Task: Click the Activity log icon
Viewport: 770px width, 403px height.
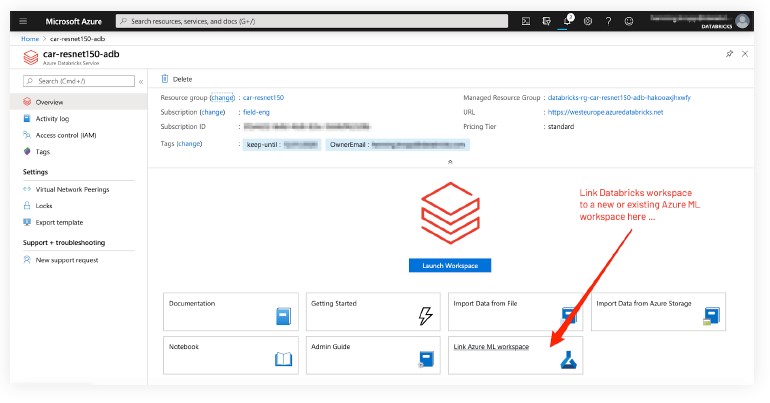Action: (27, 118)
